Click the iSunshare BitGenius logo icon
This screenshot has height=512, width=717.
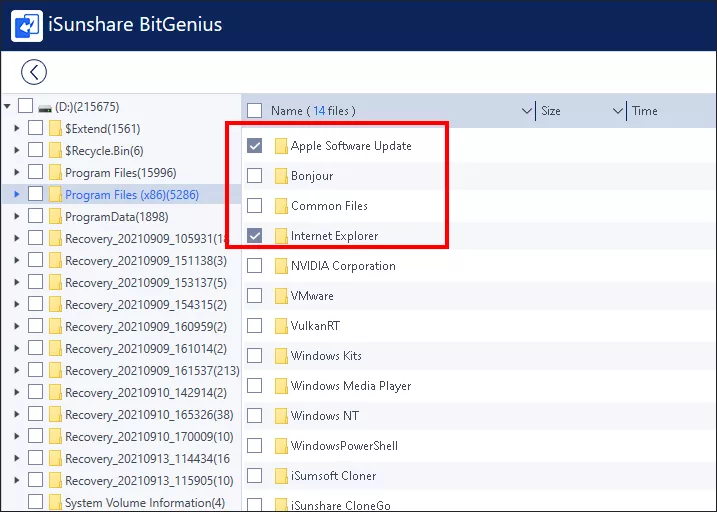pyautogui.click(x=27, y=26)
